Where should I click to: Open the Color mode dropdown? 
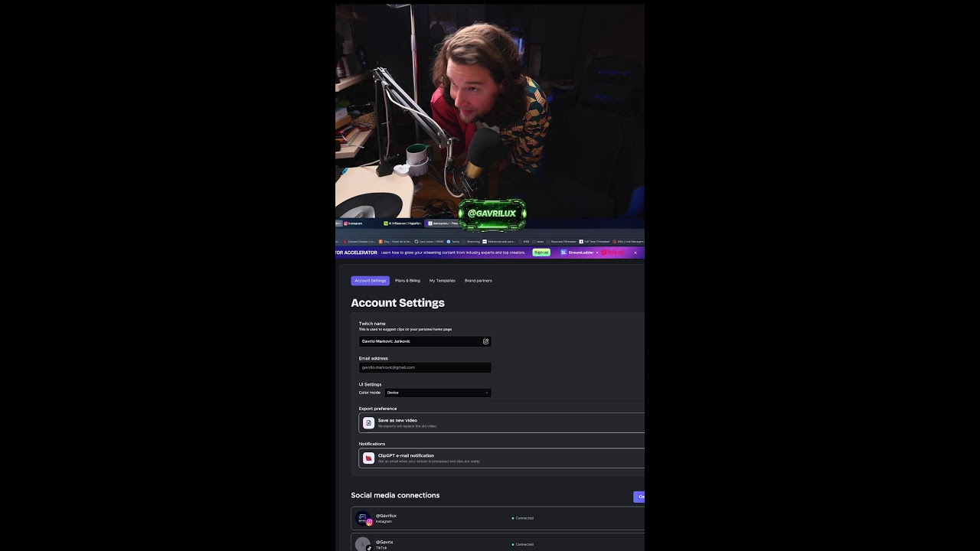437,393
